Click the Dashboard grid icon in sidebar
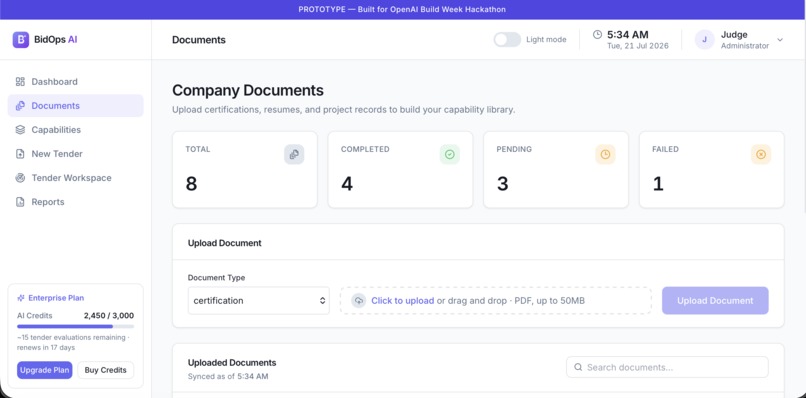Screen dimensions: 806x398 20,82
